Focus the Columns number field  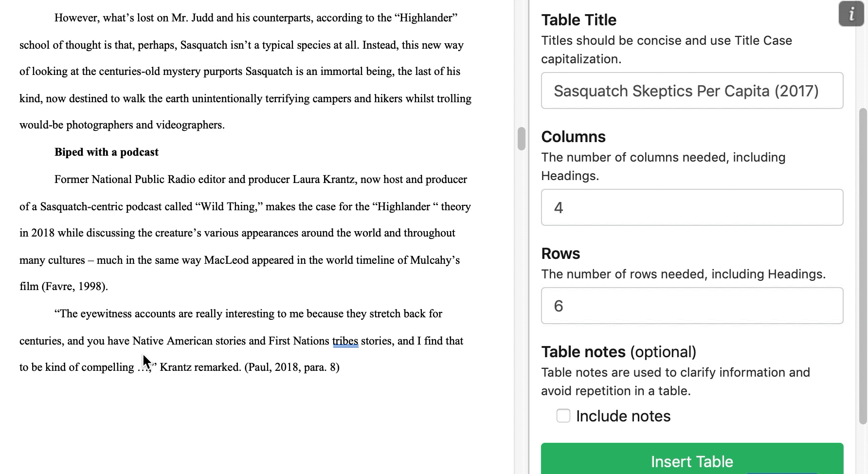pyautogui.click(x=691, y=208)
